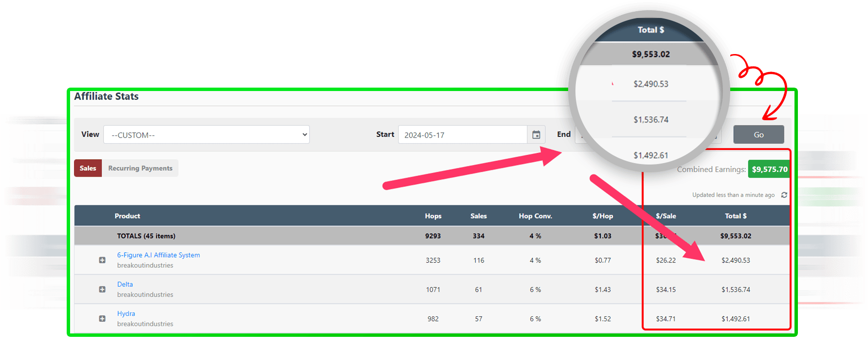Expand the 6-Figure A.I Affiliate System row
Viewport: 868px width, 349px height.
[x=102, y=260]
